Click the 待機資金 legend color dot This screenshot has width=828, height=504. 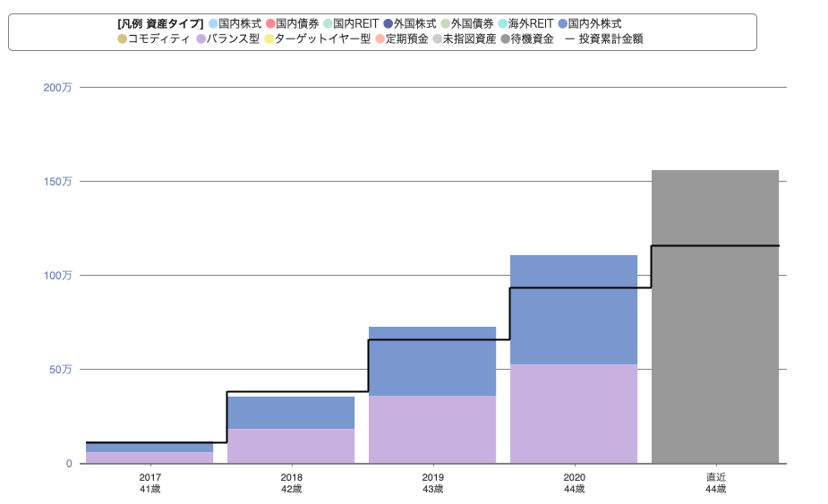click(x=506, y=39)
